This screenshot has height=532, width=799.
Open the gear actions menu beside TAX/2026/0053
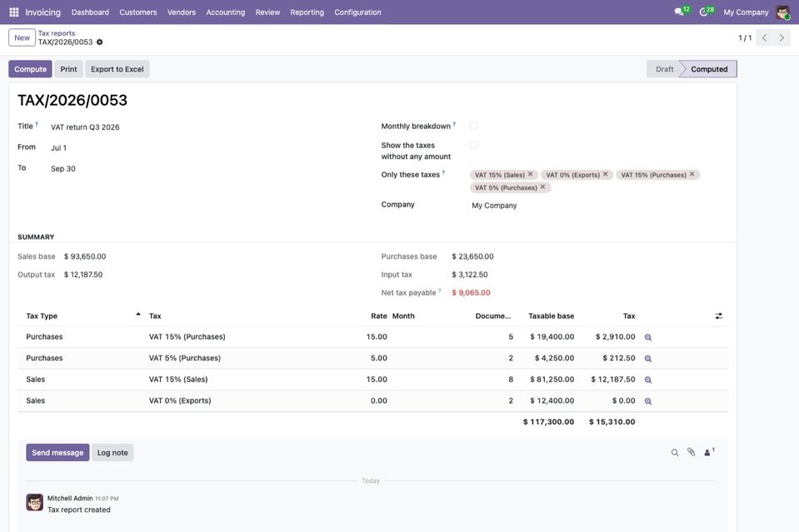coord(99,42)
